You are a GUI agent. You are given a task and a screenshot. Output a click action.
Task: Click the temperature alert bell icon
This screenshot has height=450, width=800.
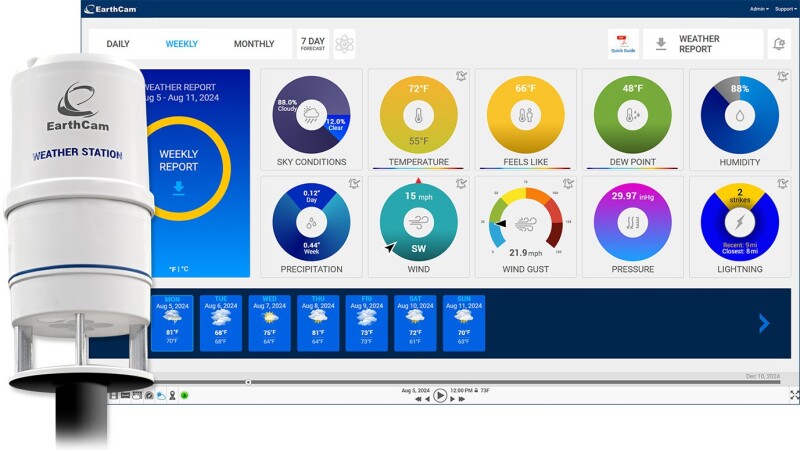(x=461, y=76)
